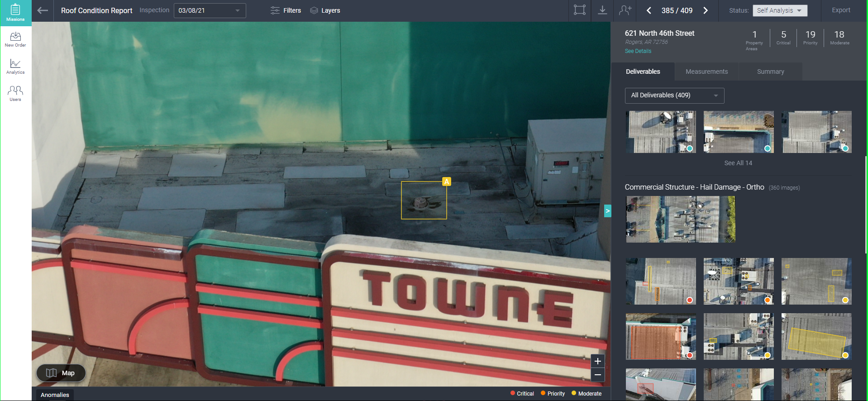Click the Export button
This screenshot has height=401, width=868.
[841, 10]
